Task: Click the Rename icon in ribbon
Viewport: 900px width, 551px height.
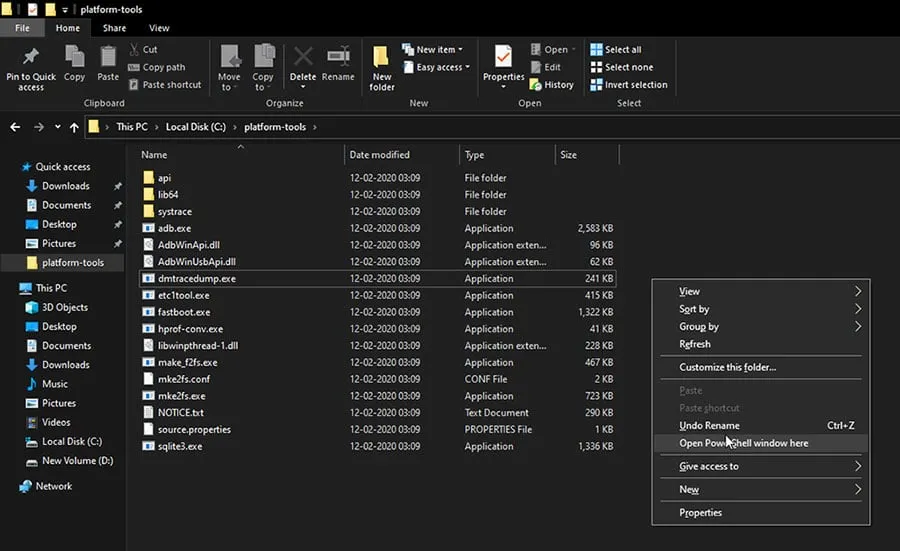Action: [338, 58]
